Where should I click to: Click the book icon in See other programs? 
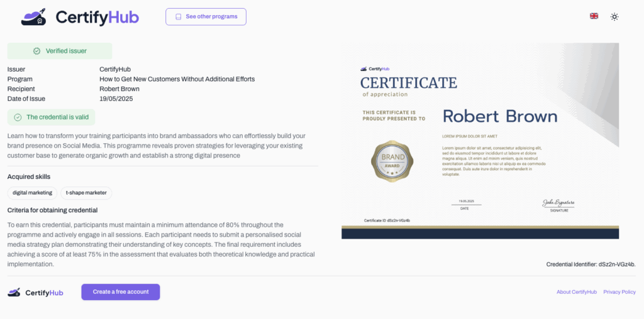tap(178, 17)
